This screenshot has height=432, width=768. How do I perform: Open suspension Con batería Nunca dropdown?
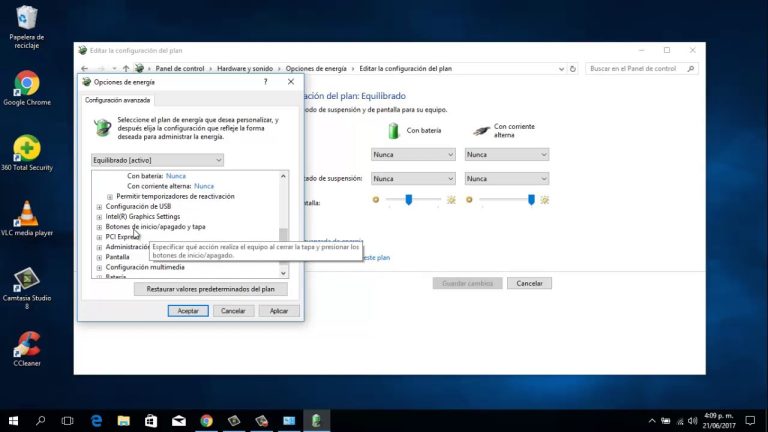click(x=413, y=179)
